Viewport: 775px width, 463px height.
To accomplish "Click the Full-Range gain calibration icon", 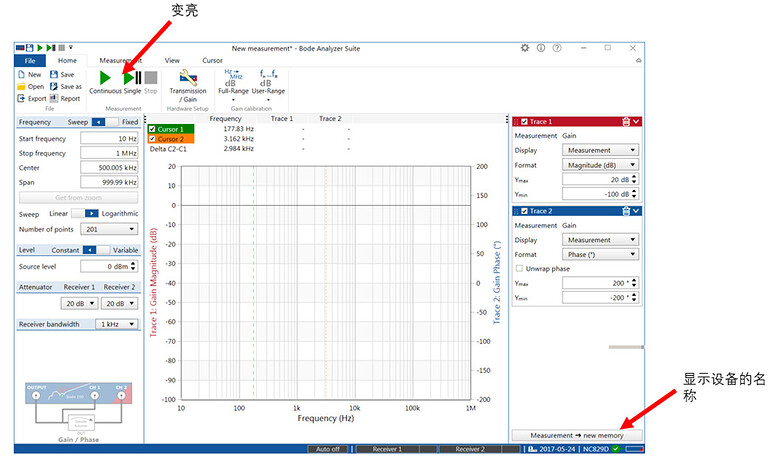I will (x=232, y=78).
